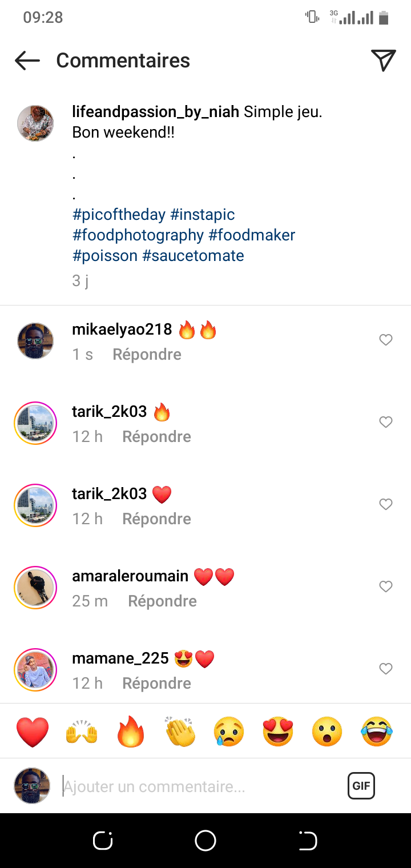
Task: Insert the red heart quick reaction emoji
Action: (x=33, y=732)
